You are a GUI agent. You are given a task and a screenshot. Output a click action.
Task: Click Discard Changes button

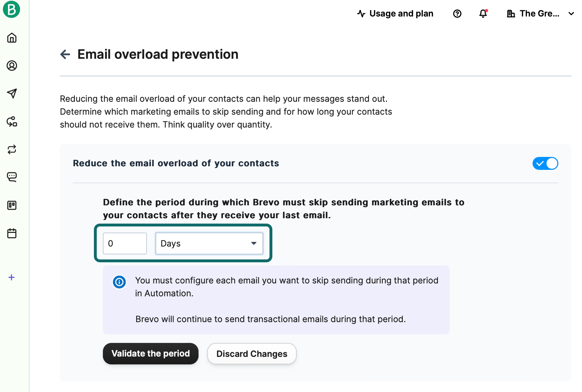point(252,354)
